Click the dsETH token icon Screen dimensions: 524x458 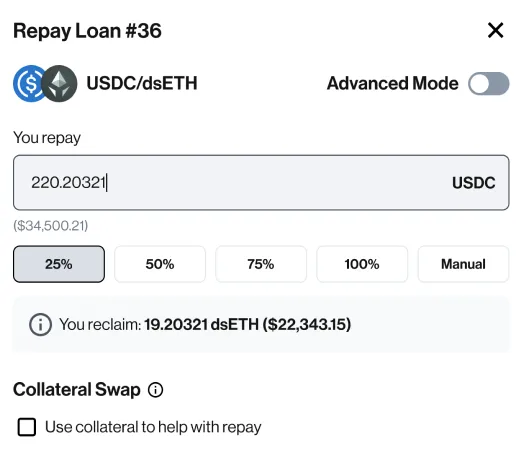click(x=59, y=84)
